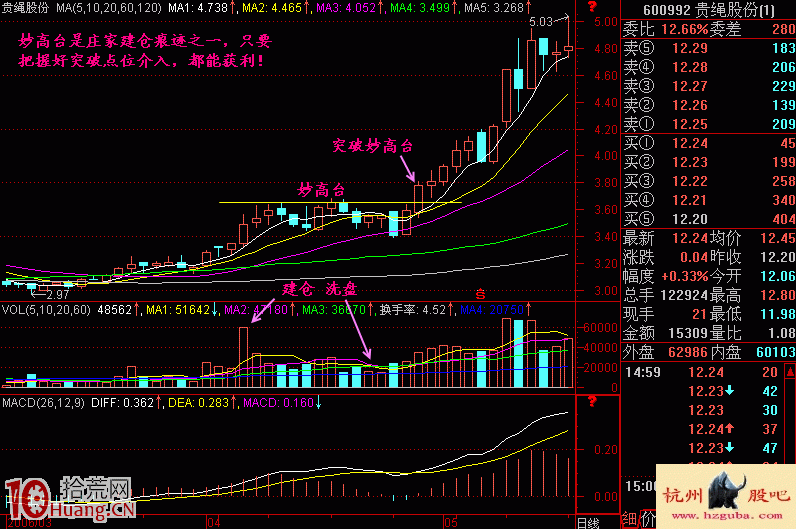Viewport: 796px width, 529px height.
Task: Select the volume MA4: 20750 readout
Action: [491, 310]
